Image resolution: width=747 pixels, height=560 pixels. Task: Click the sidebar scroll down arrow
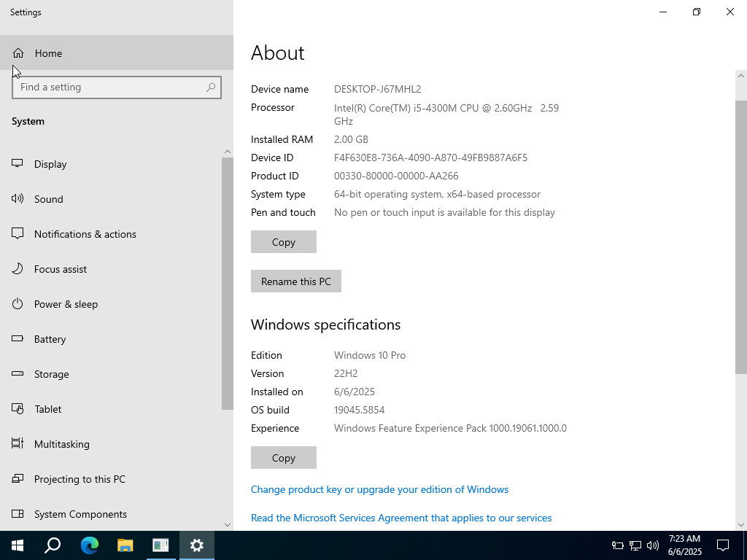[228, 525]
